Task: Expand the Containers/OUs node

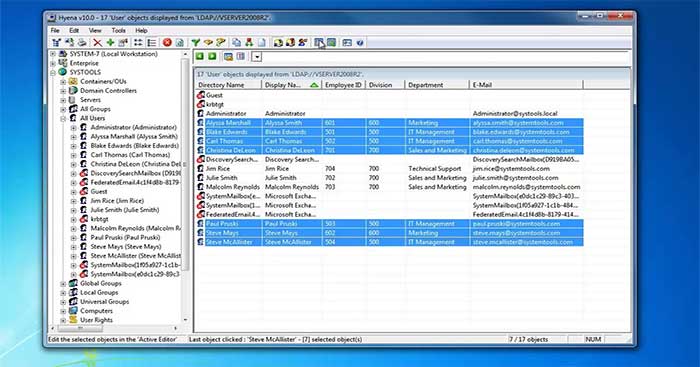Action: coord(63,82)
